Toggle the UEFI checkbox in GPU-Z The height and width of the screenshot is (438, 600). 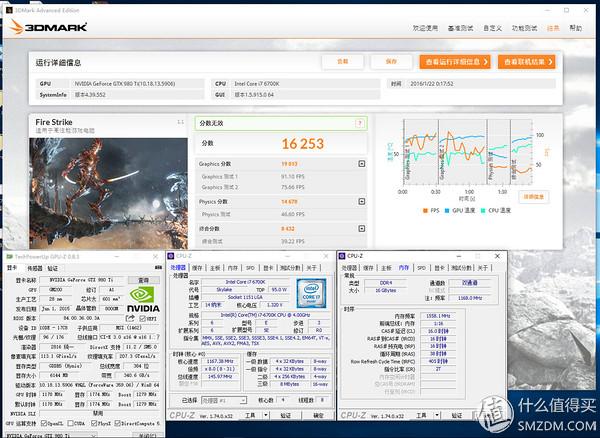point(142,319)
